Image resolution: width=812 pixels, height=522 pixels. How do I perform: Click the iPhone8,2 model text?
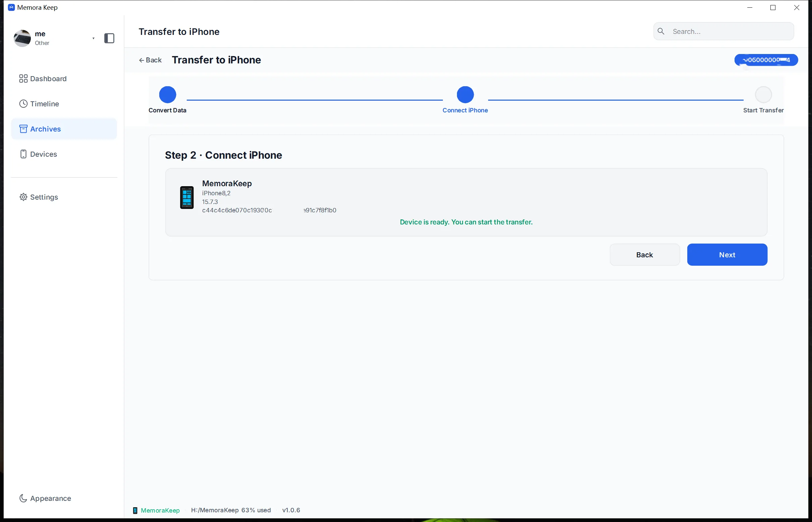[216, 193]
